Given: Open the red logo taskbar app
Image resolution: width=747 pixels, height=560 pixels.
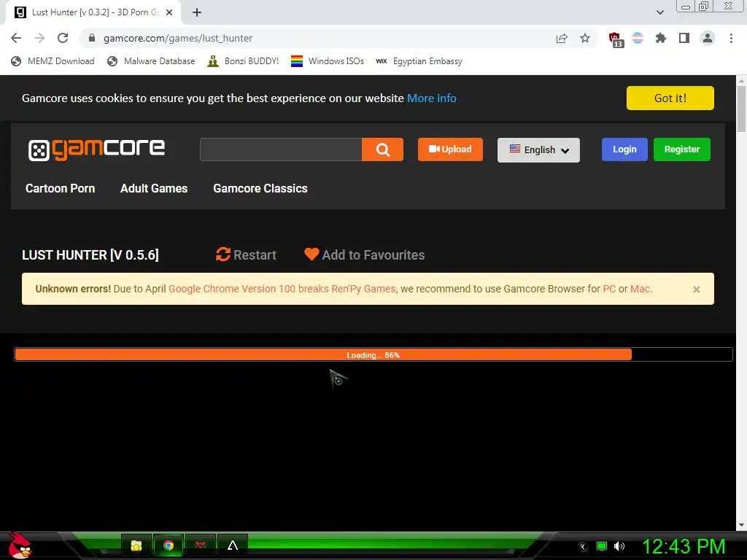Looking at the screenshot, I should pos(201,545).
